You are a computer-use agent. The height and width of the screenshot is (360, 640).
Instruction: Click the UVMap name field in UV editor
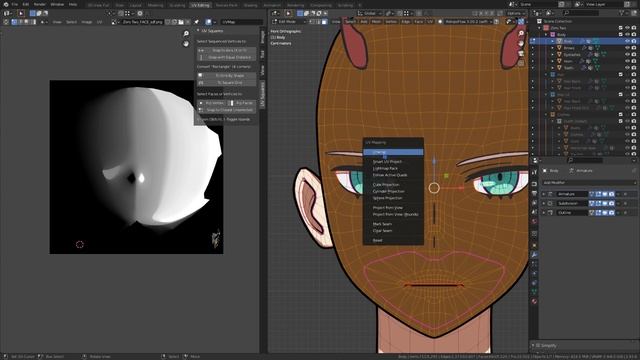pos(242,22)
